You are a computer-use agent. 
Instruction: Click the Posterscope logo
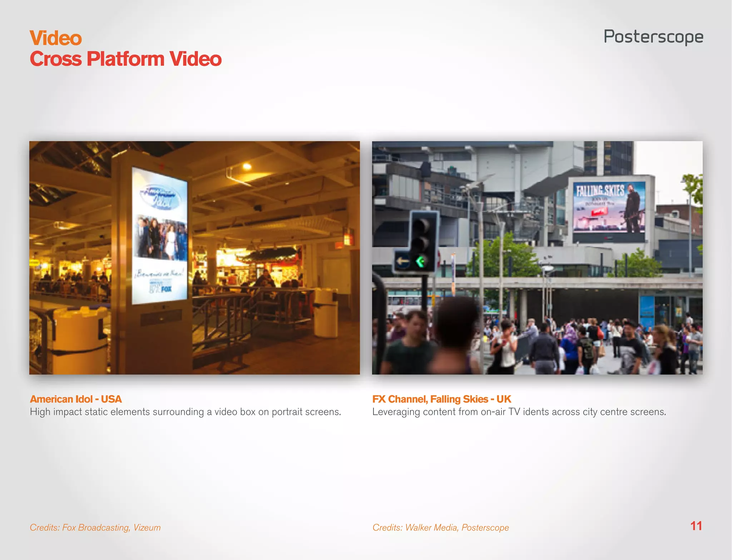(653, 37)
